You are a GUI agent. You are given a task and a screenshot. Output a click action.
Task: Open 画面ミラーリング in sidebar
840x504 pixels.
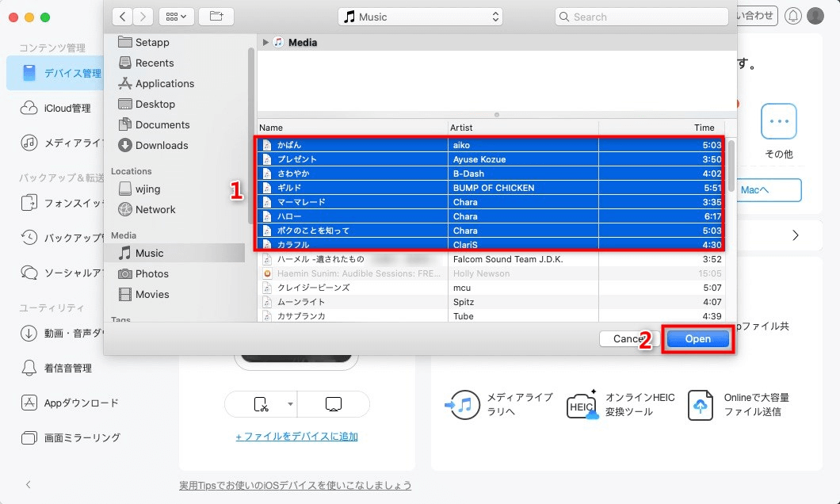click(71, 437)
